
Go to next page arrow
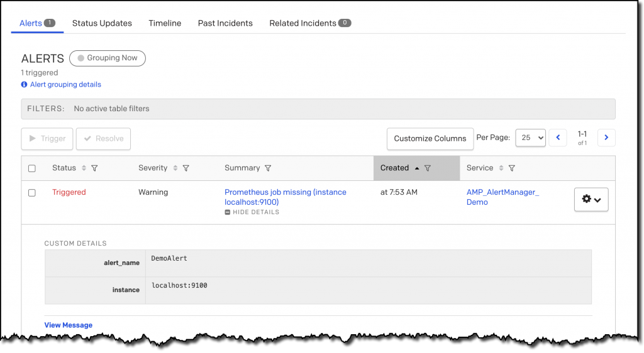coord(606,138)
